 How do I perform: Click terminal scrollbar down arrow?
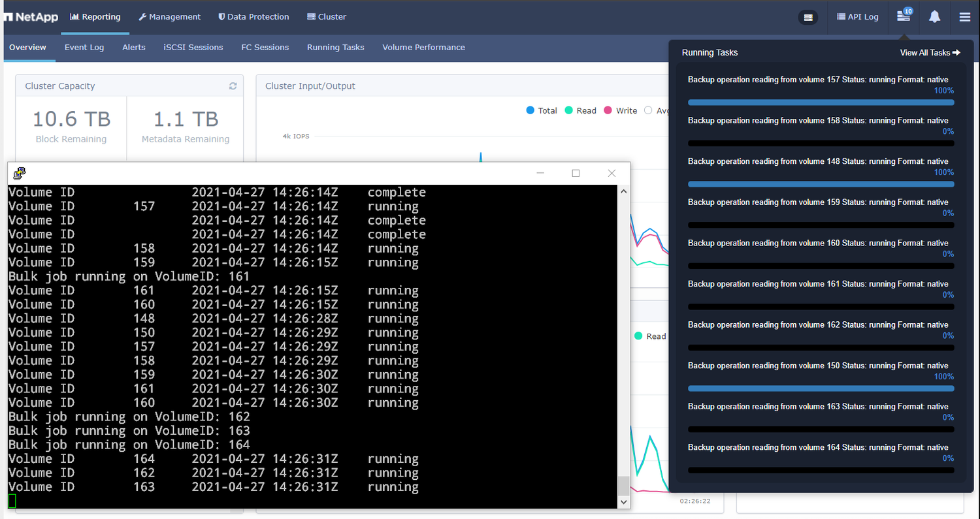click(623, 502)
